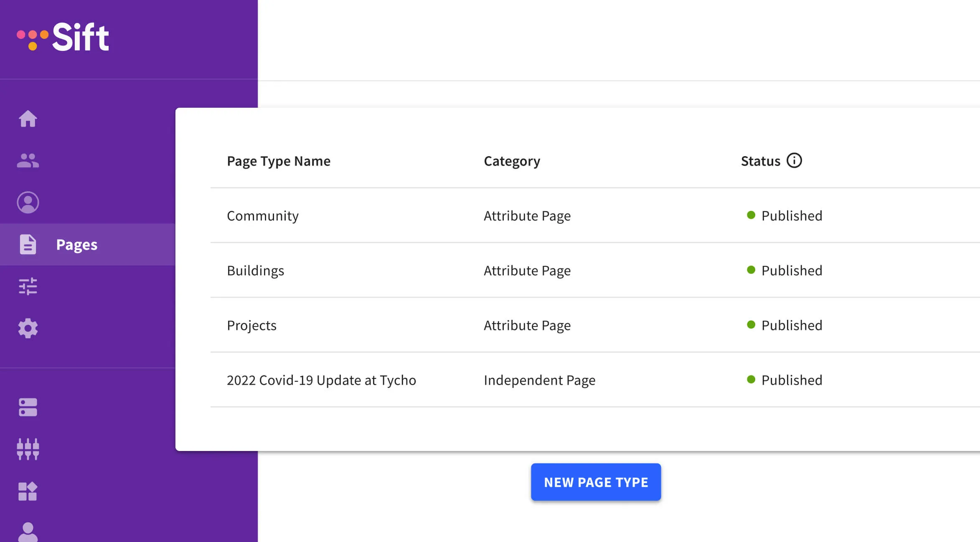Open the People group icon
This screenshot has width=980, height=542.
point(28,160)
